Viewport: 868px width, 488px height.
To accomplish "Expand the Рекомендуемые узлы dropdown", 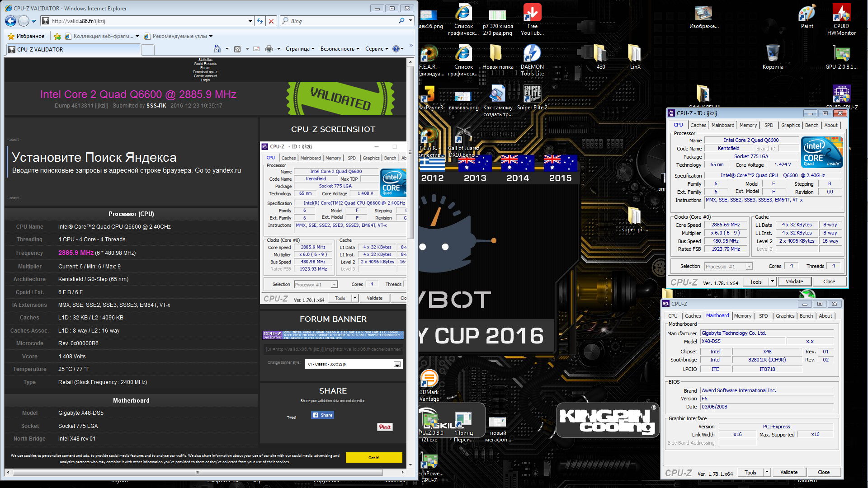I will [211, 36].
